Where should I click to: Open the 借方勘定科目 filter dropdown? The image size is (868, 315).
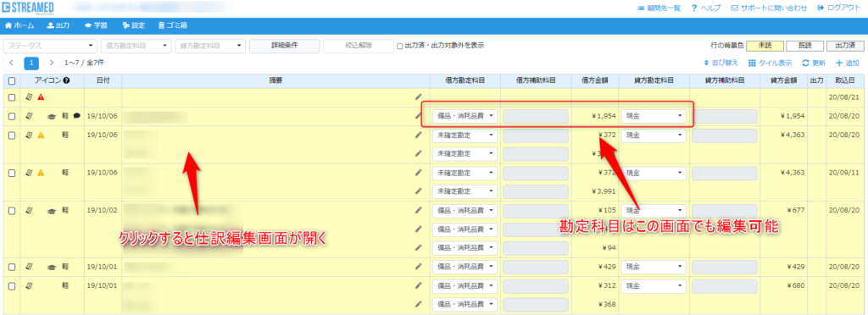136,46
